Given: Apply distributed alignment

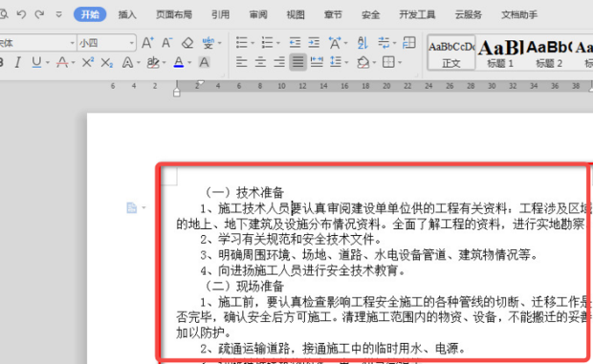Looking at the screenshot, I should point(317,62).
